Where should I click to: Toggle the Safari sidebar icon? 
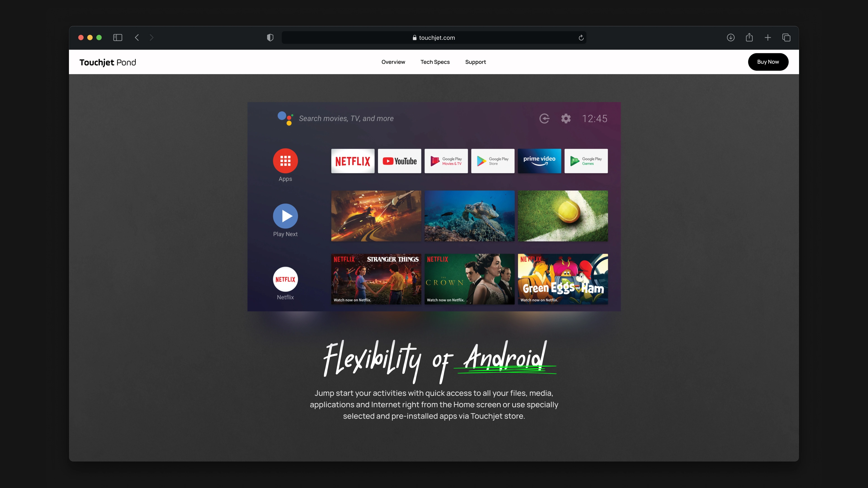pyautogui.click(x=118, y=37)
